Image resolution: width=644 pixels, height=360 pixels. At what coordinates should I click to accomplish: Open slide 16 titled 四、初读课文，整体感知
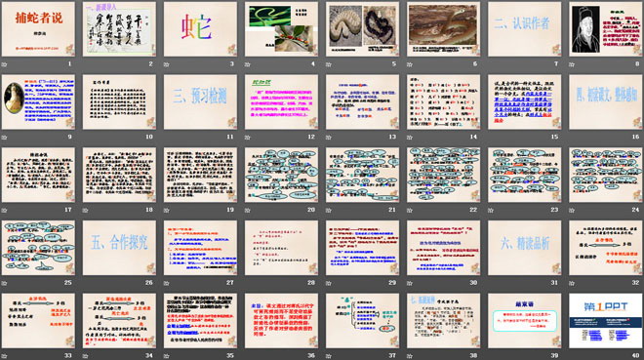pos(606,102)
